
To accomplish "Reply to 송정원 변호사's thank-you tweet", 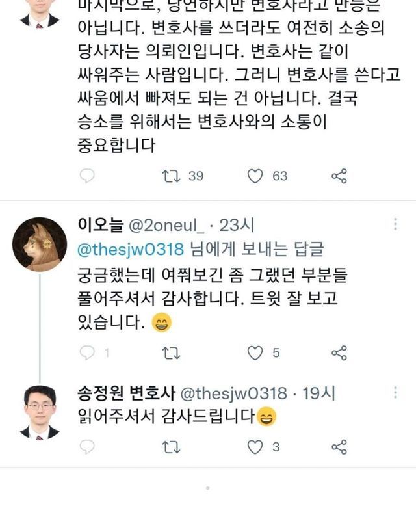I will pos(87,447).
